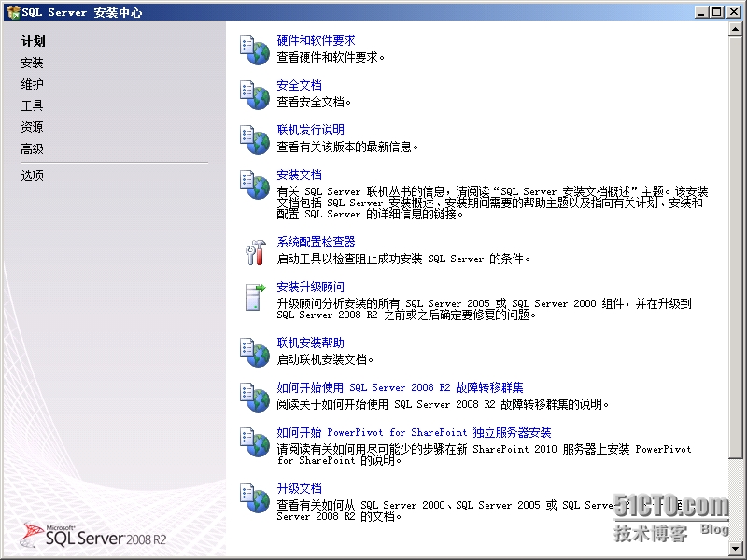Click the icon next to 升级文档
Screen dimensions: 747x560
coord(255,498)
